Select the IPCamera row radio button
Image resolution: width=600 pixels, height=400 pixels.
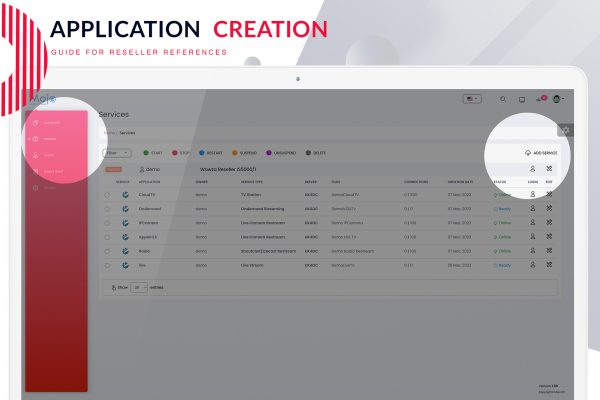tap(107, 223)
